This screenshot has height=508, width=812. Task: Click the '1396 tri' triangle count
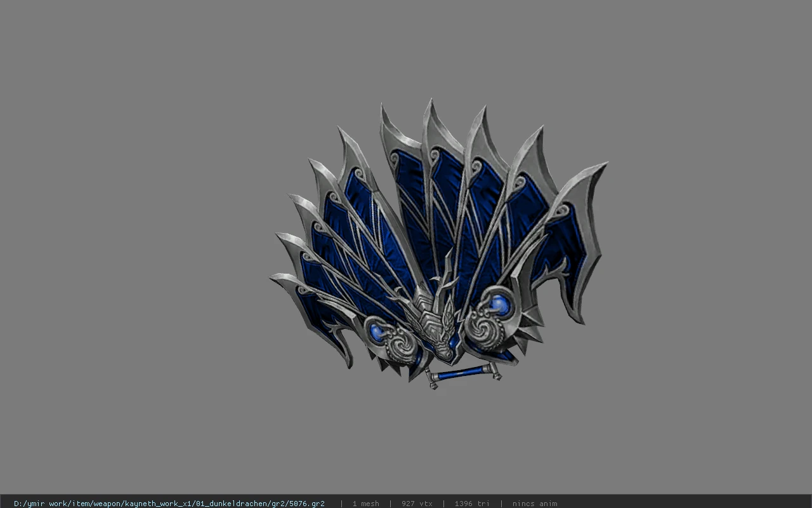(472, 504)
